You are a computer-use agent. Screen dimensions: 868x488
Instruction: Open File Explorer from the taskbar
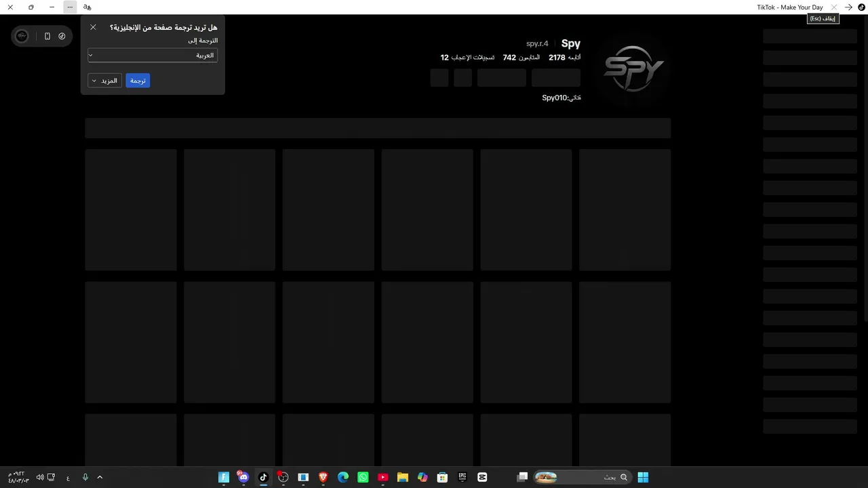[x=403, y=477]
